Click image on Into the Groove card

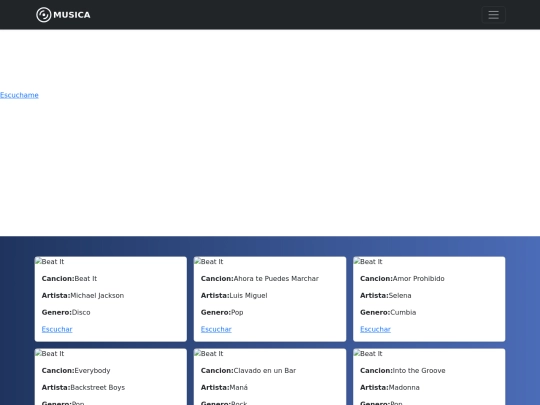click(x=368, y=354)
